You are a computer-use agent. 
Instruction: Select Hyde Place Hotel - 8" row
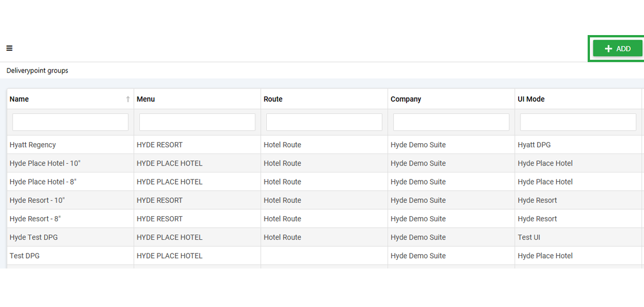(x=324, y=182)
